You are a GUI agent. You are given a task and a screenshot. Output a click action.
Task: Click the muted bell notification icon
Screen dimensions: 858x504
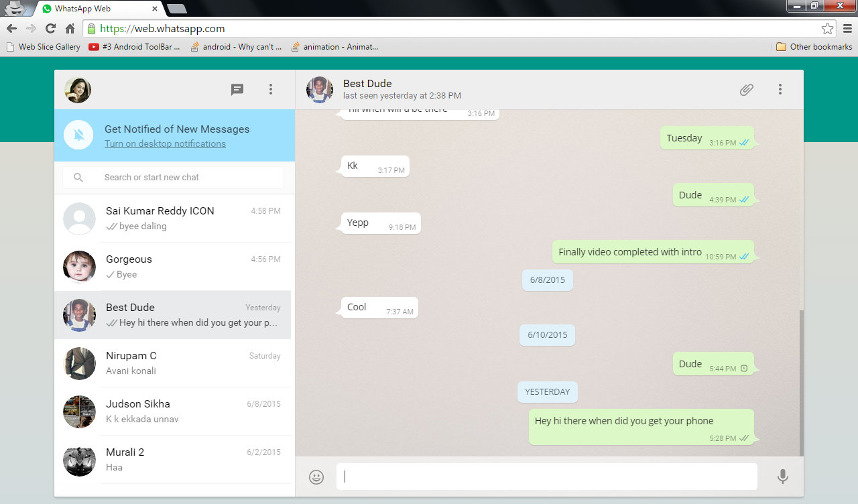(78, 135)
